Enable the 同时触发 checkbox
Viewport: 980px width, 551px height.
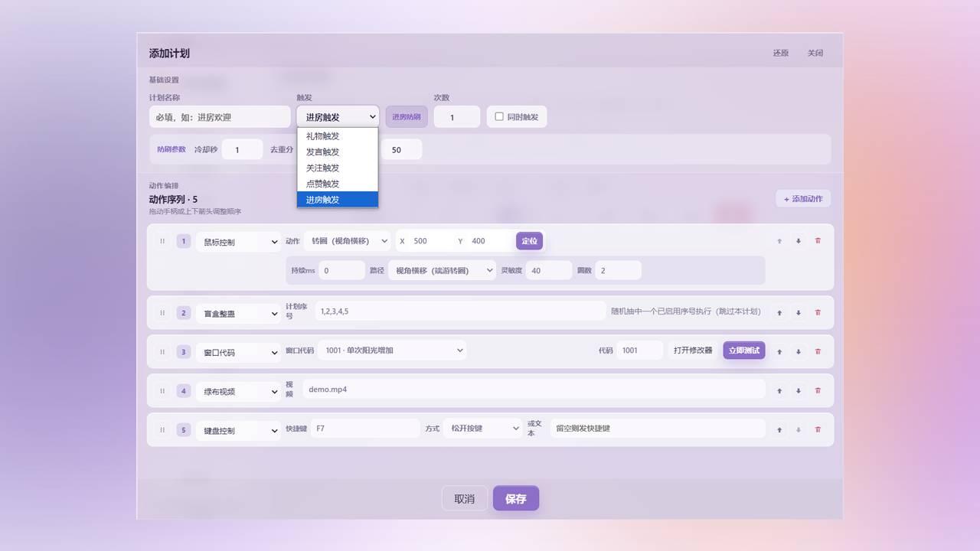point(499,116)
